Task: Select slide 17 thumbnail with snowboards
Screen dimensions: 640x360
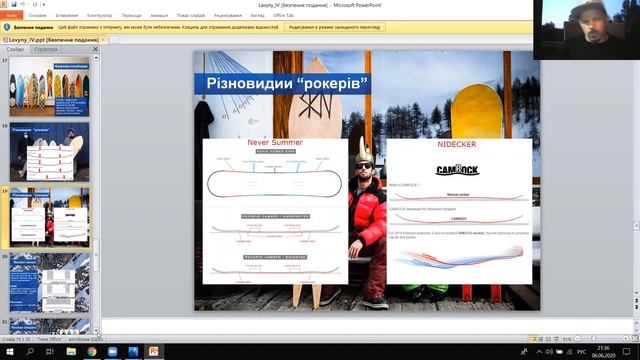Action: [x=49, y=87]
